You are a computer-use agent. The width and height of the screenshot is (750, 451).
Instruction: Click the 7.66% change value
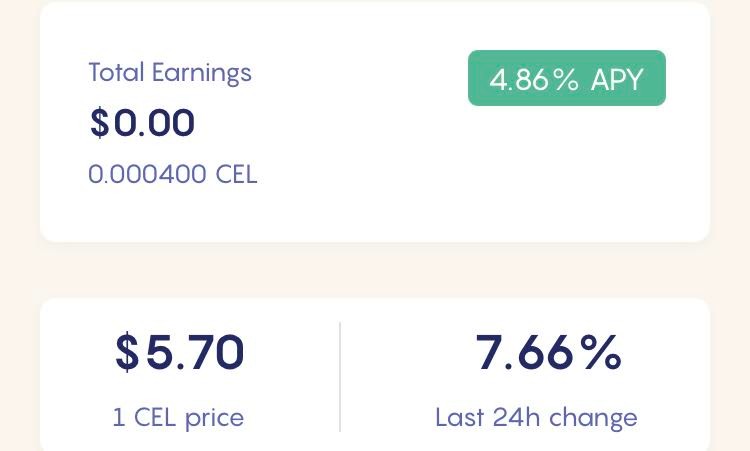pyautogui.click(x=548, y=352)
